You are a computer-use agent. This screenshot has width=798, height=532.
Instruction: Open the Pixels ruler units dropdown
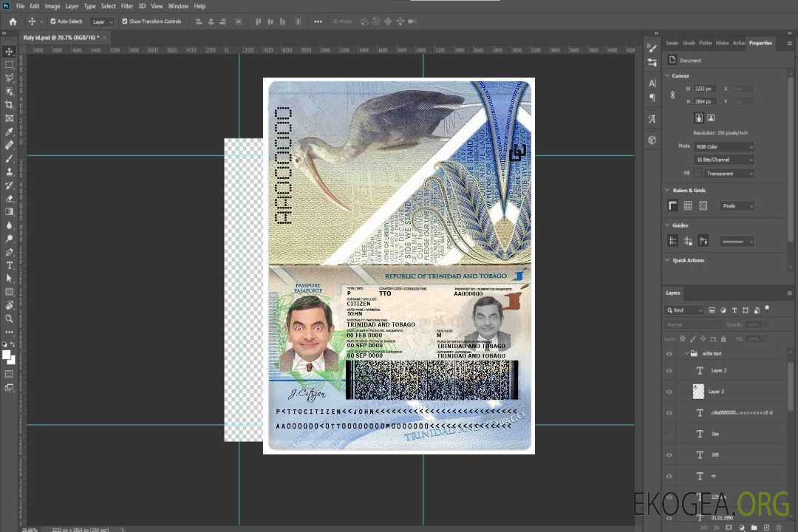737,205
